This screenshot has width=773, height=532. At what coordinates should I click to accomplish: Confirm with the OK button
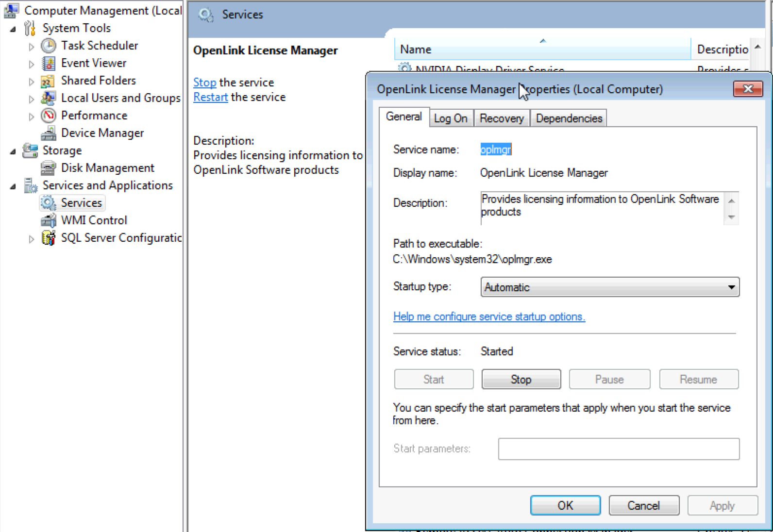[565, 505]
